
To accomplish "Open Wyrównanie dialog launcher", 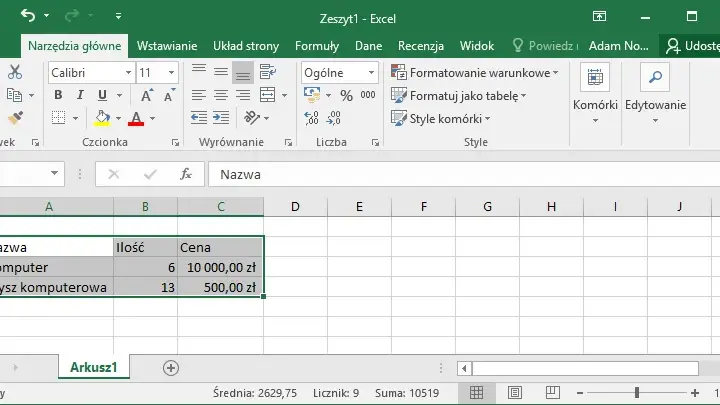I will [x=288, y=143].
